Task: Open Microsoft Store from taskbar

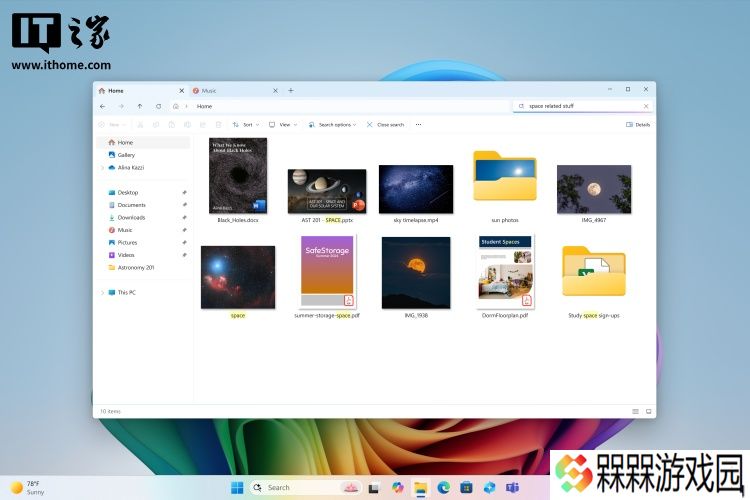Action: pos(466,488)
